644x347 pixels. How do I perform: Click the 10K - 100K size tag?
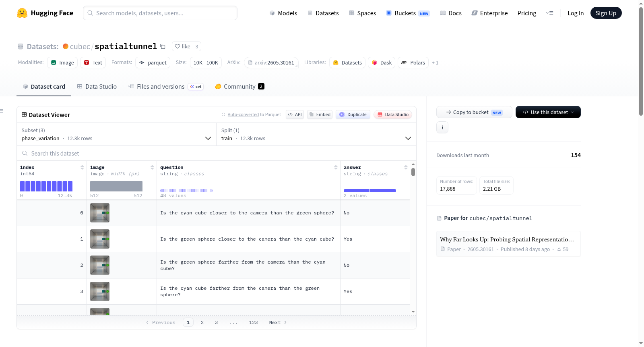(206, 62)
